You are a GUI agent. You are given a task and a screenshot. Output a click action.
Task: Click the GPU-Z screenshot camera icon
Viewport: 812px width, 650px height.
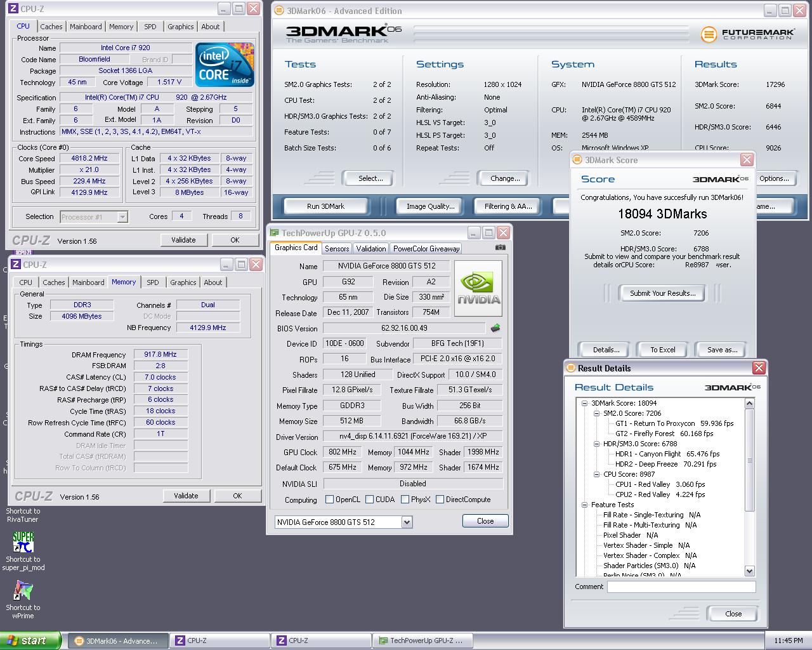[x=500, y=248]
